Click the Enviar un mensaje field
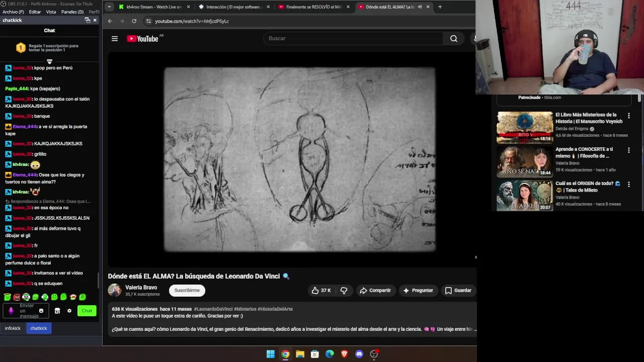 tap(27, 311)
